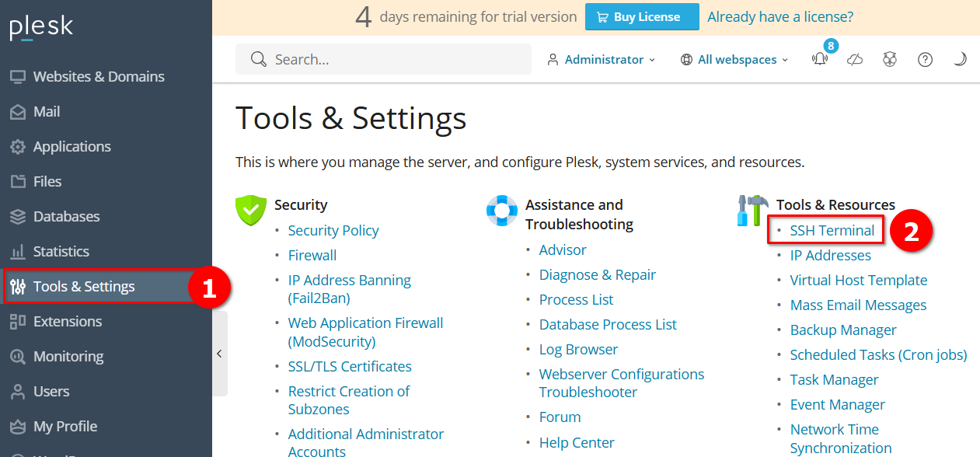This screenshot has width=980, height=457.
Task: Toggle dark mode moon icon
Action: [x=960, y=59]
